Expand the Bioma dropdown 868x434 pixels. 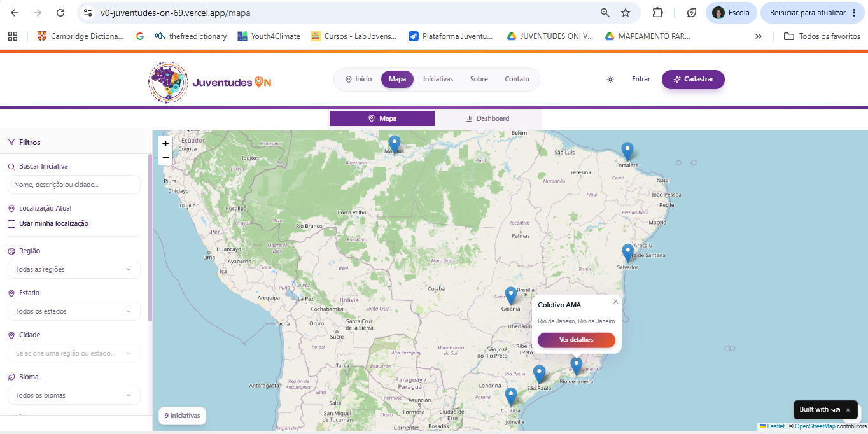pyautogui.click(x=74, y=395)
